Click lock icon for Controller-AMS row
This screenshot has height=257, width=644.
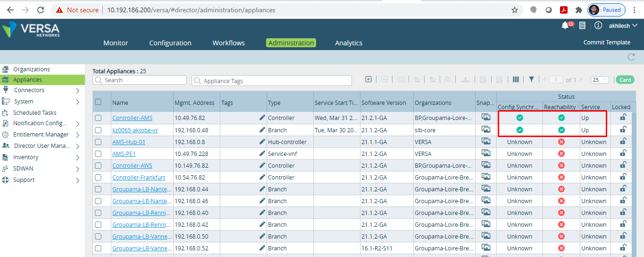[x=623, y=117]
